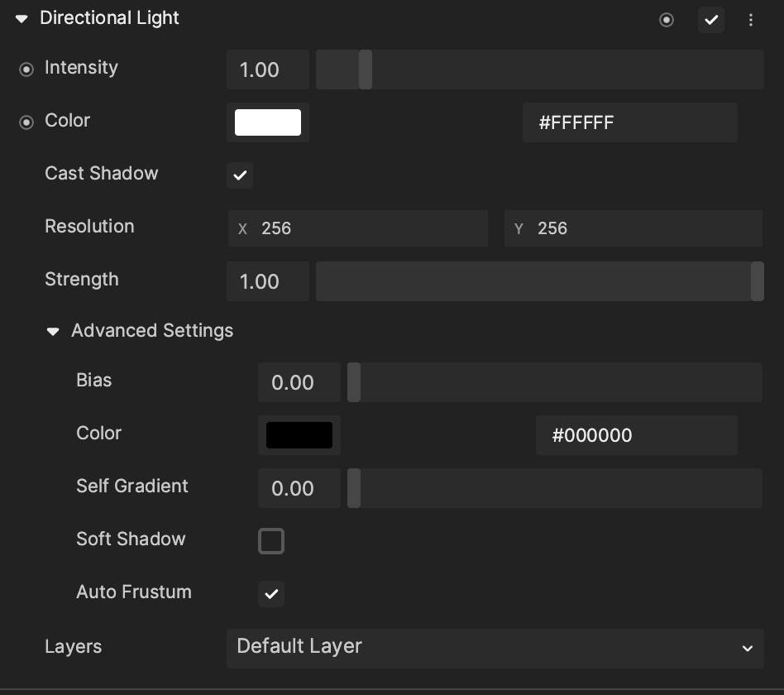Open the Directional Light options menu

tap(751, 19)
